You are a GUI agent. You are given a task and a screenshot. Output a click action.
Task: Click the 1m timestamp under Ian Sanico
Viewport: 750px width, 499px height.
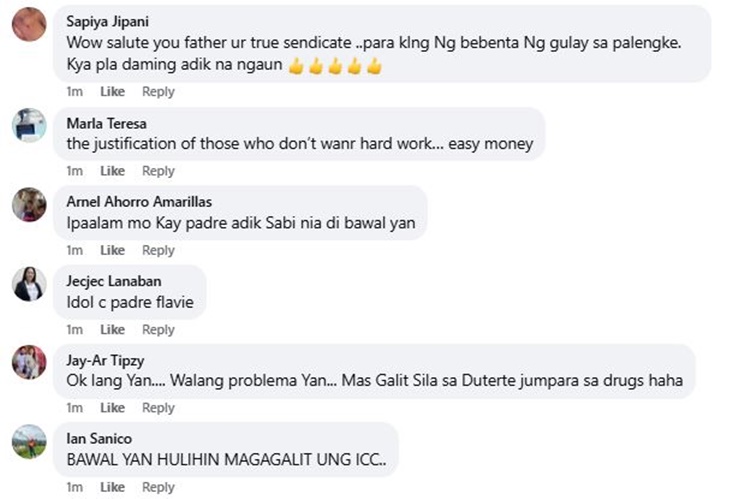click(75, 487)
